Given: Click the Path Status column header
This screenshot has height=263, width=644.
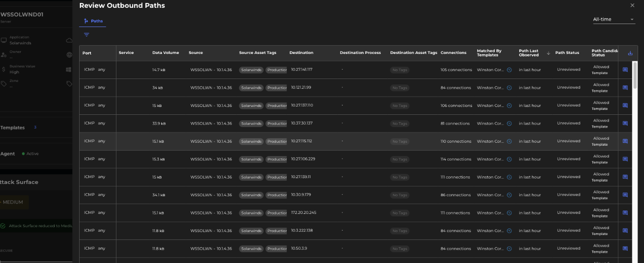Looking at the screenshot, I should [567, 53].
